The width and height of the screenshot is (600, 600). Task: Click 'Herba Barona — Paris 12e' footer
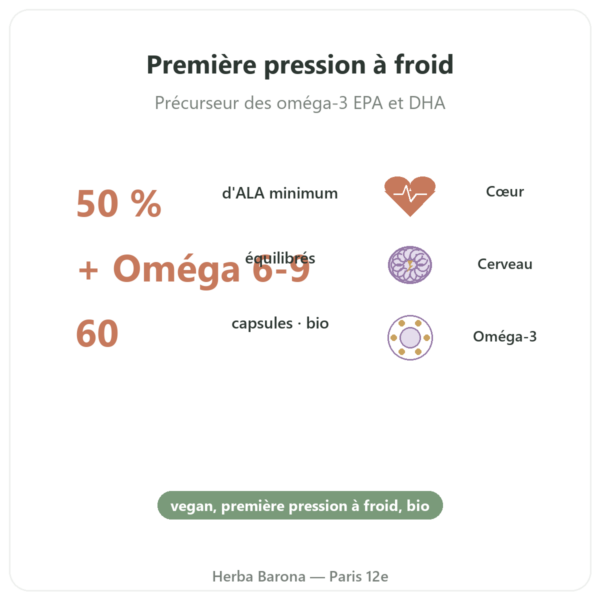(x=300, y=576)
